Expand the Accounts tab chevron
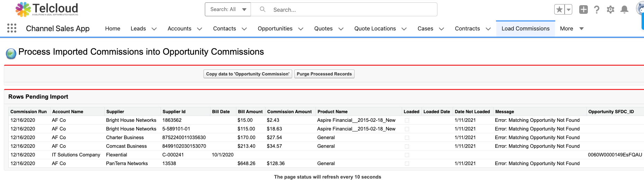Image resolution: width=644 pixels, height=190 pixels. (x=200, y=29)
